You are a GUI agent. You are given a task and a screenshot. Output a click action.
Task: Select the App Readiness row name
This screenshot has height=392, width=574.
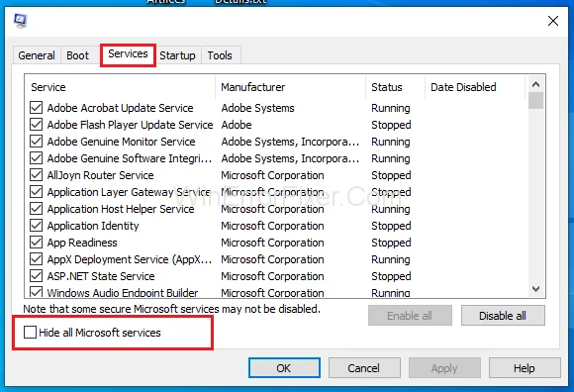pos(82,243)
